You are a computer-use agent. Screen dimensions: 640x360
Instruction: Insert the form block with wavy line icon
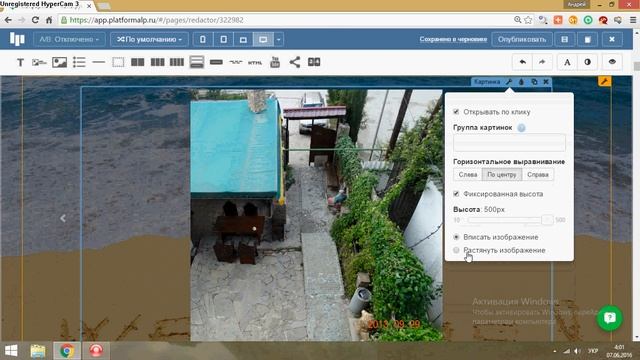point(236,62)
